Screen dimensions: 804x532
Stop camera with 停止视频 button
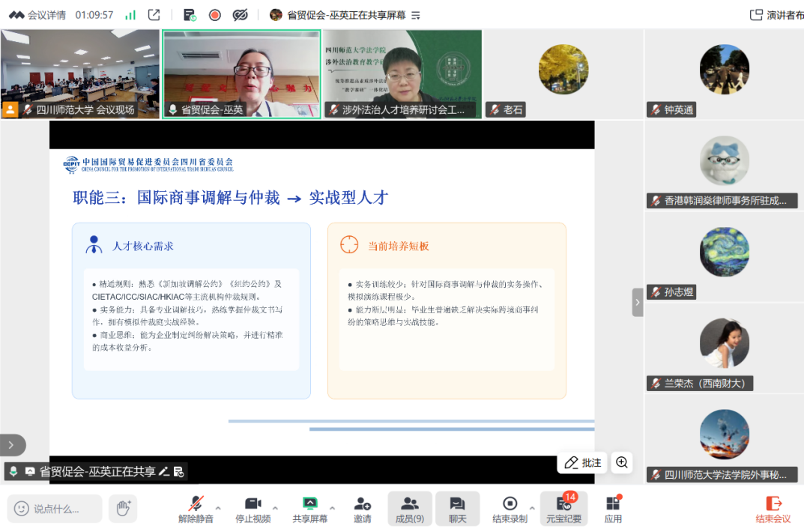pos(253,509)
